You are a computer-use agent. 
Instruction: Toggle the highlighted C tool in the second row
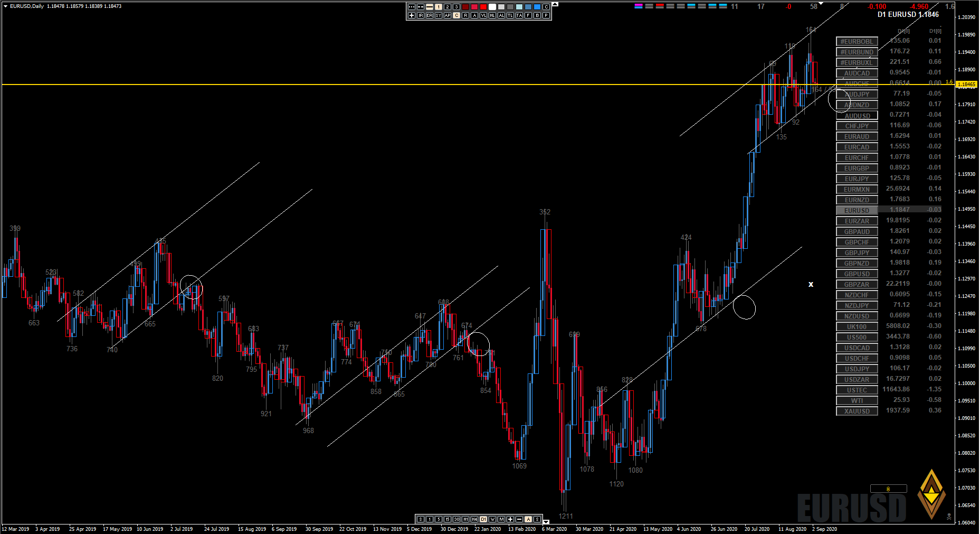[456, 15]
